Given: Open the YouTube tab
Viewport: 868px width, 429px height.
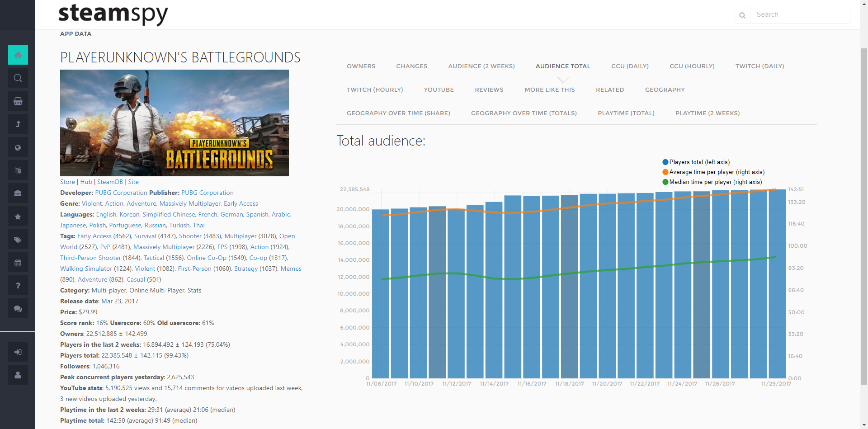Looking at the screenshot, I should coord(439,90).
